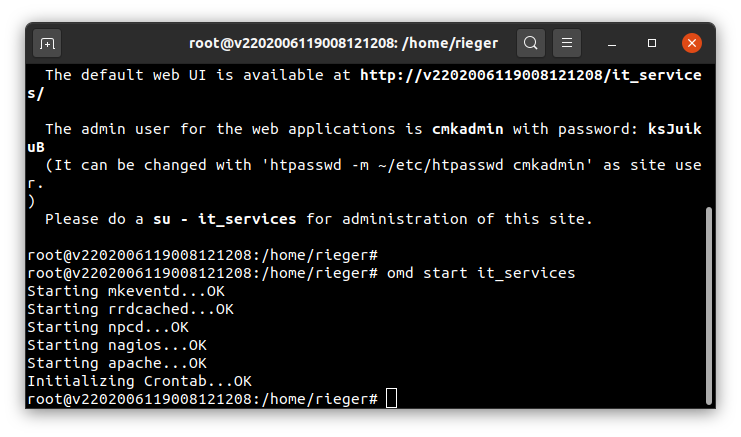The width and height of the screenshot is (741, 437).
Task: Click the 'Starting nagios...OK' line
Action: coord(117,345)
